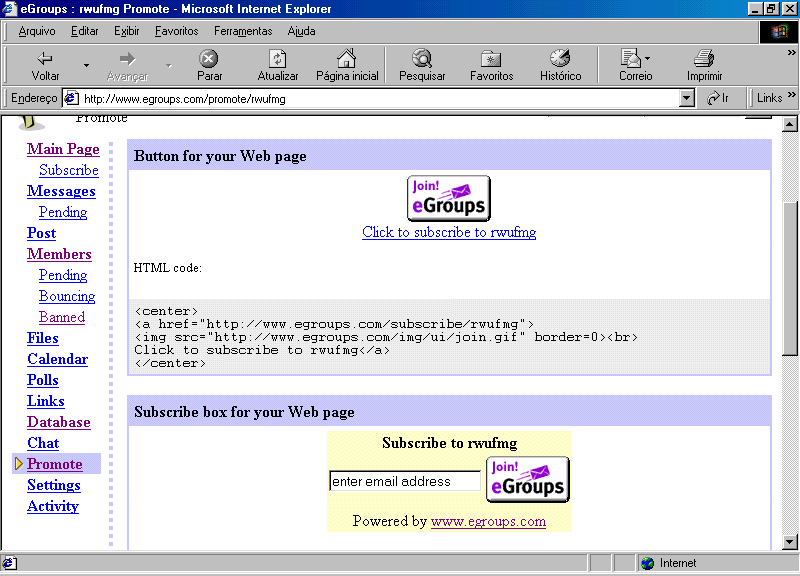Click the scrollbar down arrow
Screen dimensions: 800x576
(789, 542)
